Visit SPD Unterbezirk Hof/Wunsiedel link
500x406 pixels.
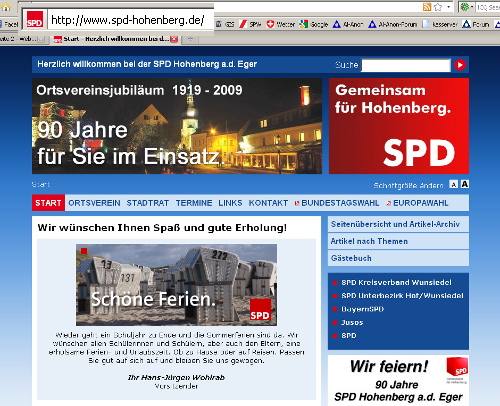pos(402,296)
